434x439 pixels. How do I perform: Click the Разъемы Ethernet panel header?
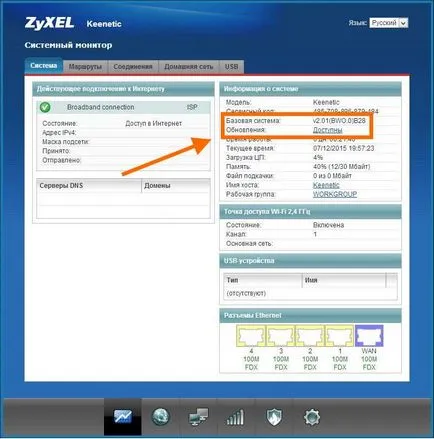pyautogui.click(x=310, y=315)
